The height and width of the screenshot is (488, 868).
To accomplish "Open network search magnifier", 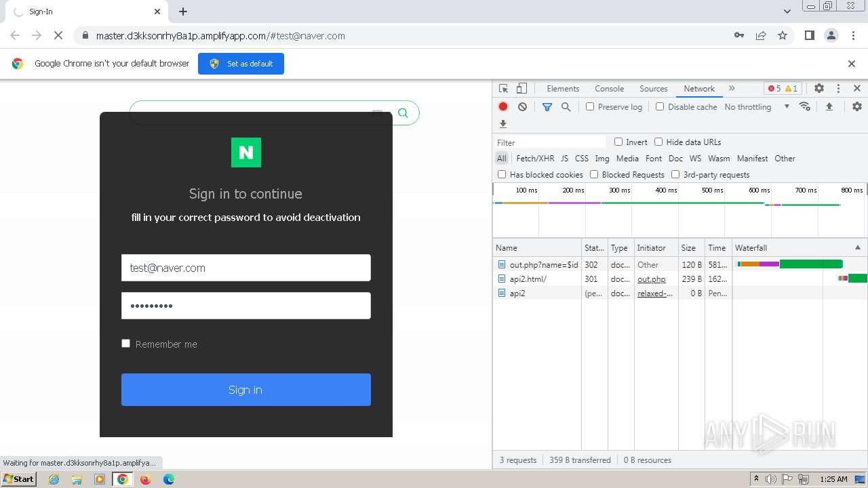I will click(566, 106).
